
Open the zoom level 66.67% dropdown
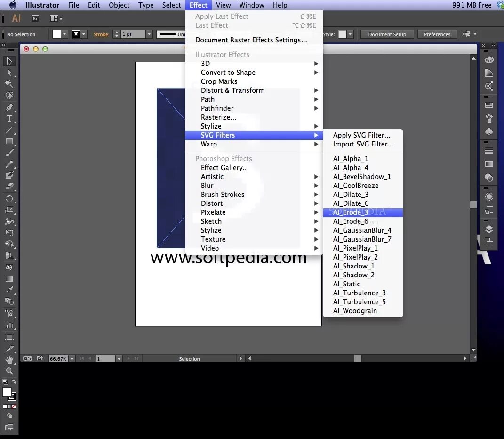[x=72, y=358]
